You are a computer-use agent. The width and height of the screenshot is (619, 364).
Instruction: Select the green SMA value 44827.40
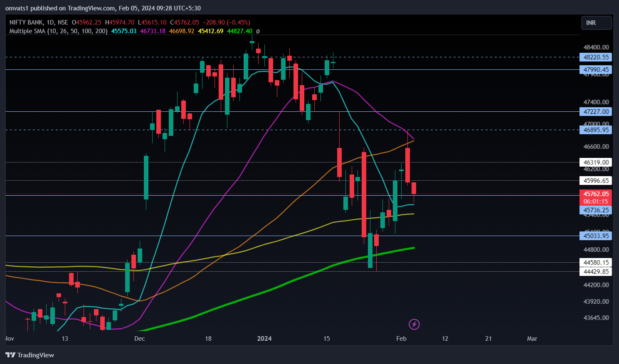pos(239,31)
